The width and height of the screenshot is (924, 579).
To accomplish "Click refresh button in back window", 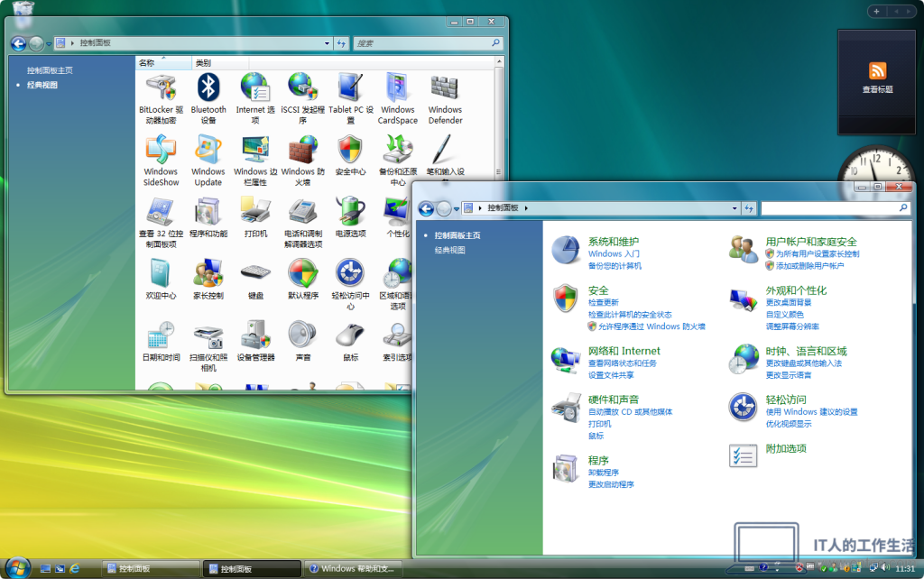I will click(x=341, y=43).
